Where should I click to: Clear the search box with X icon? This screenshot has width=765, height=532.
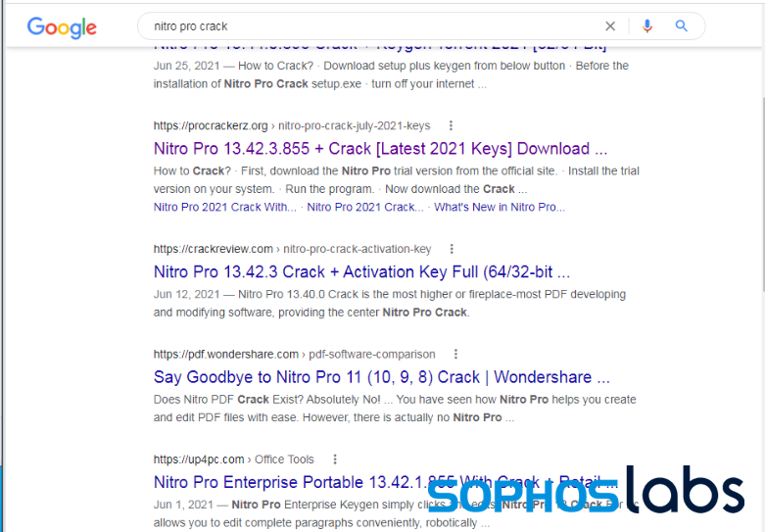[610, 25]
